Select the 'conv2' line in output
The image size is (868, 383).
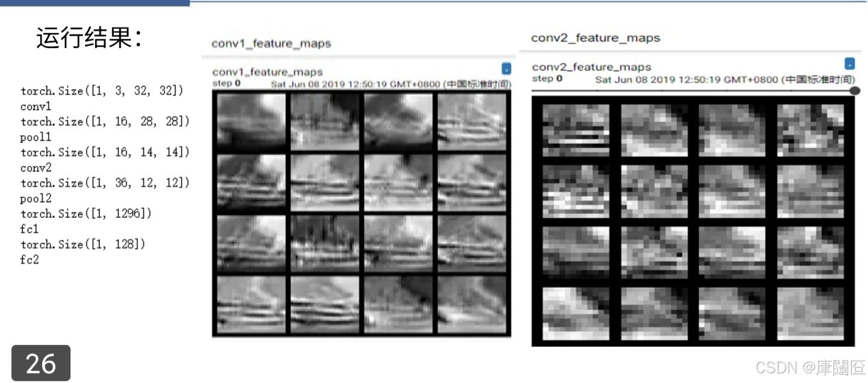click(36, 168)
